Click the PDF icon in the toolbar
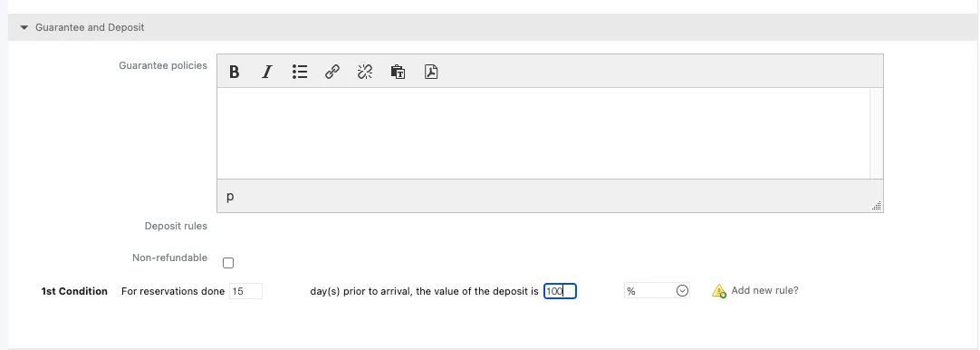The height and width of the screenshot is (350, 980). (x=430, y=72)
